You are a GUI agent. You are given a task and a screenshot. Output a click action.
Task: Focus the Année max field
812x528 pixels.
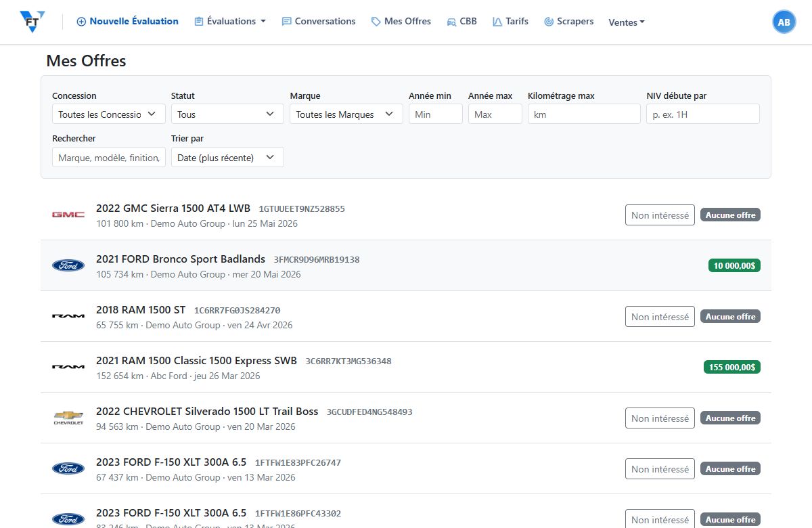tap(495, 114)
